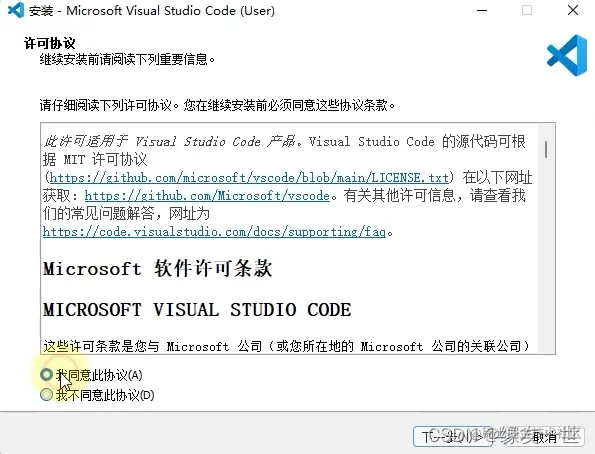The height and width of the screenshot is (454, 595).
Task: Open the code.visualstudio.com FAQ link
Action: 214,232
